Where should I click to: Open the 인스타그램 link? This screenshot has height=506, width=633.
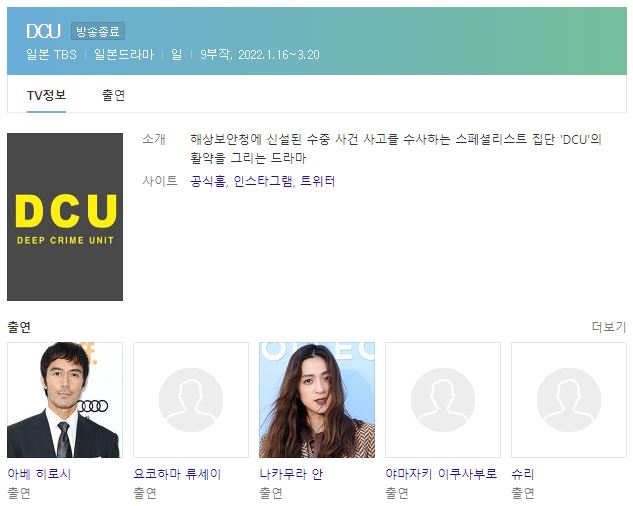coord(263,181)
